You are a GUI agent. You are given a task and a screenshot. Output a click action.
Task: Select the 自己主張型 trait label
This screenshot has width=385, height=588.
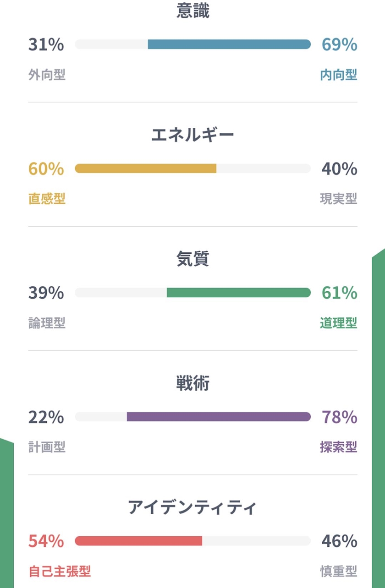(60, 571)
